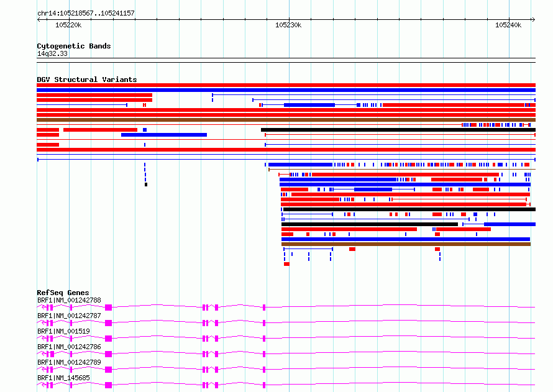Open the BRF1|NM_001519 transcript label

pyautogui.click(x=63, y=331)
